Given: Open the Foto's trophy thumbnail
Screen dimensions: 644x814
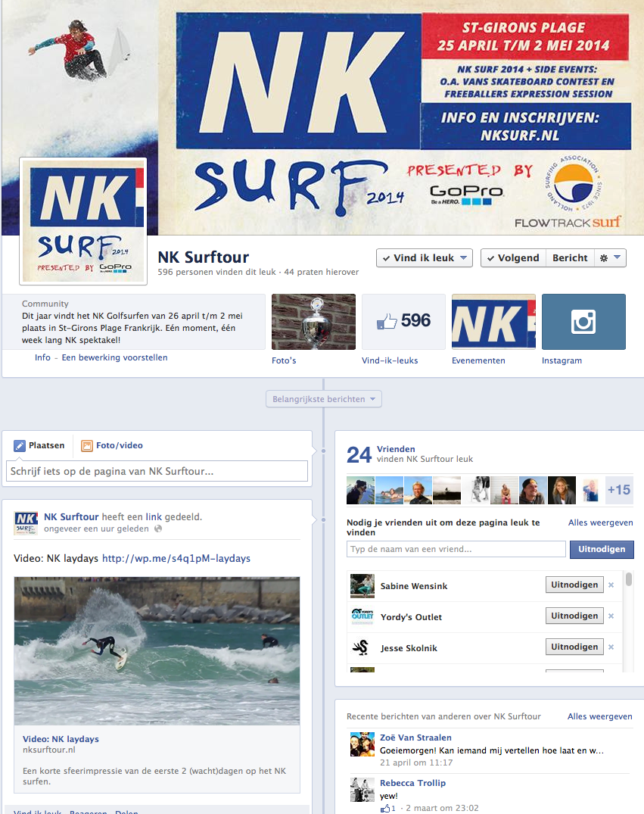Looking at the screenshot, I should tap(313, 321).
